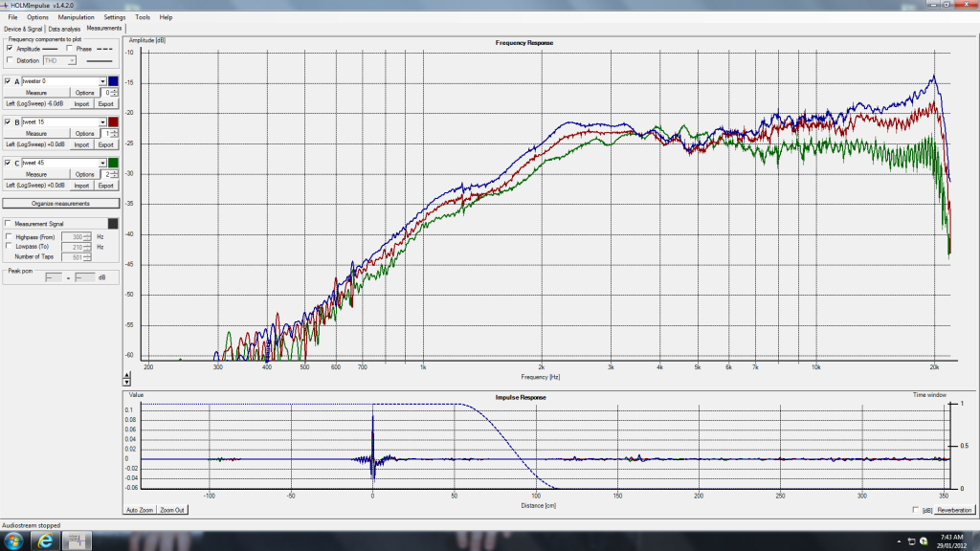Viewport: 980px width, 551px height.
Task: Click the down arrow below the amplitude axis
Action: click(x=127, y=381)
